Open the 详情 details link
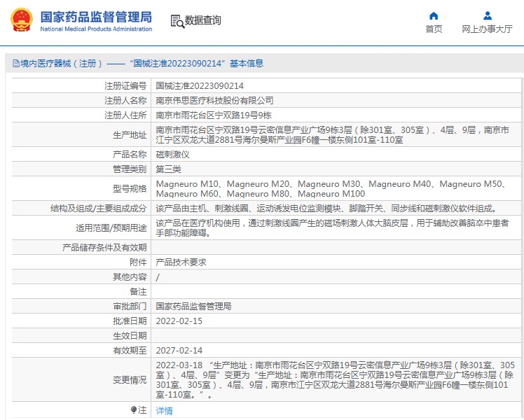 tap(164, 411)
